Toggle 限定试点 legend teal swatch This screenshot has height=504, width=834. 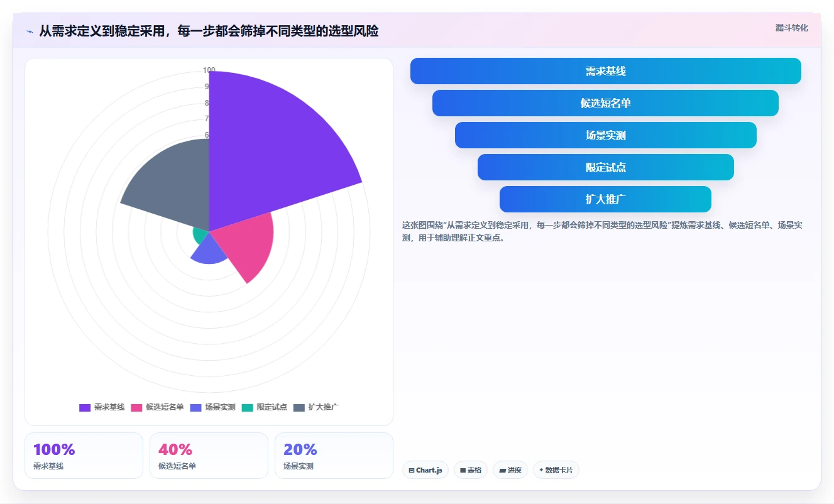point(247,407)
